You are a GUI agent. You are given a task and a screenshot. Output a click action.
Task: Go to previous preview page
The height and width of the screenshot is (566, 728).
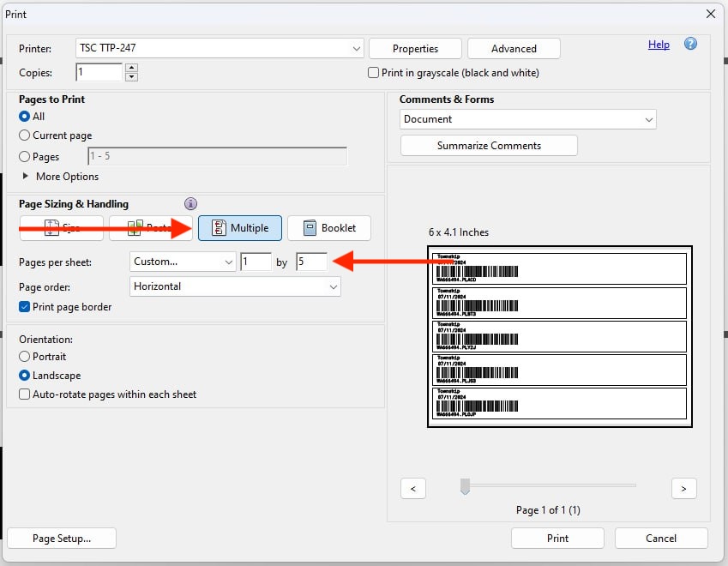click(x=412, y=489)
